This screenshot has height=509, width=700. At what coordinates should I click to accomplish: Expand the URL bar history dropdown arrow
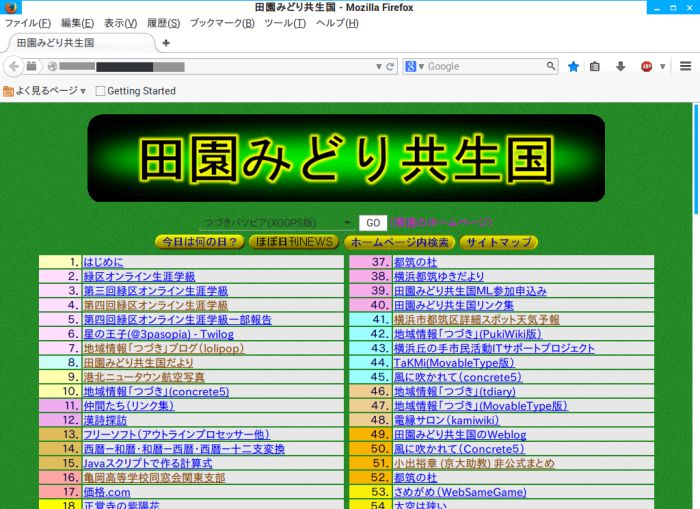pyautogui.click(x=377, y=67)
